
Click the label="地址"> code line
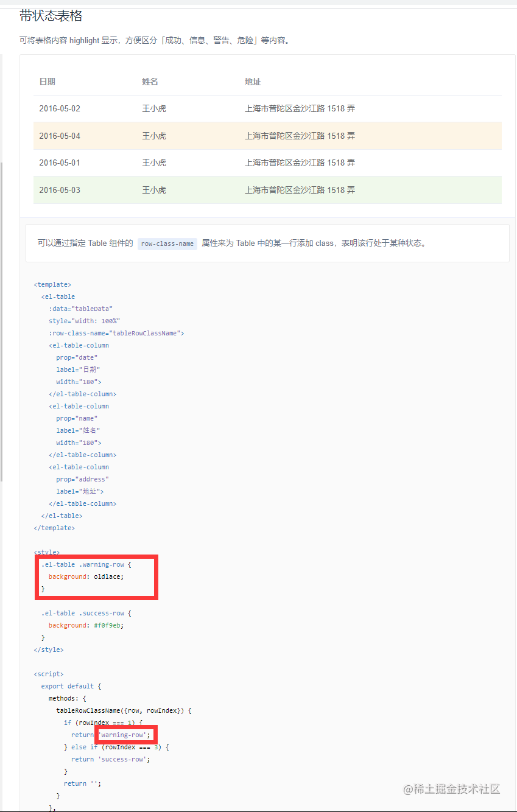coord(80,491)
